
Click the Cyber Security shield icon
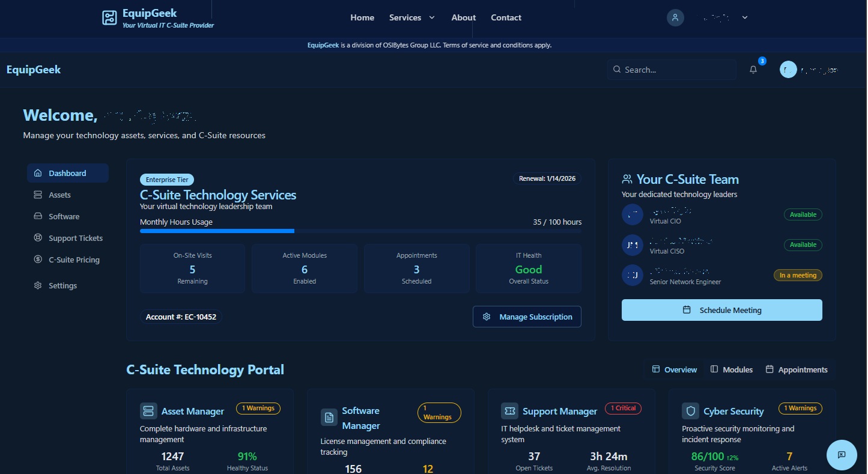(x=690, y=411)
